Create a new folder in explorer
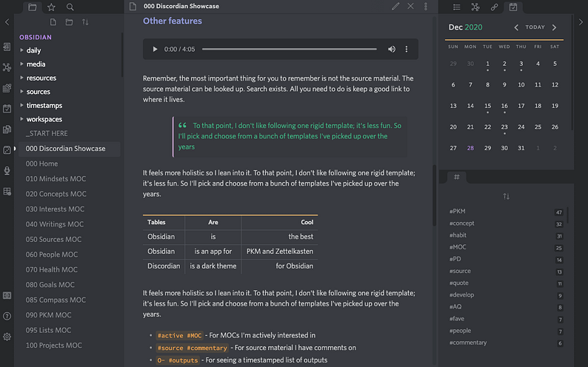The width and height of the screenshot is (588, 367). [x=69, y=22]
